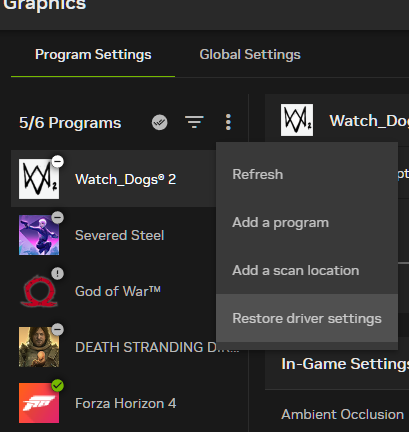Click the God of War omega icon
This screenshot has width=409, height=432.
tap(39, 291)
